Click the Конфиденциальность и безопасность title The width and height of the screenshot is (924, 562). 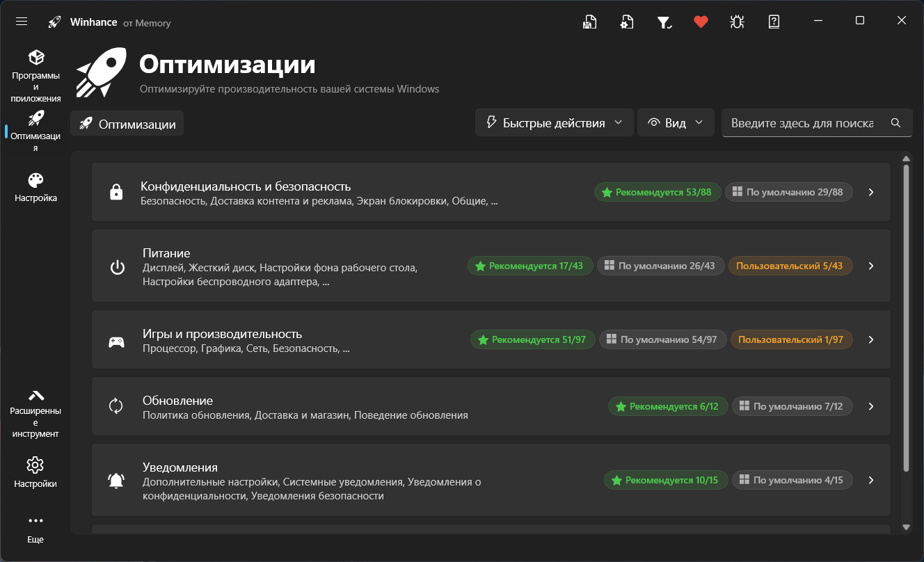coord(246,186)
